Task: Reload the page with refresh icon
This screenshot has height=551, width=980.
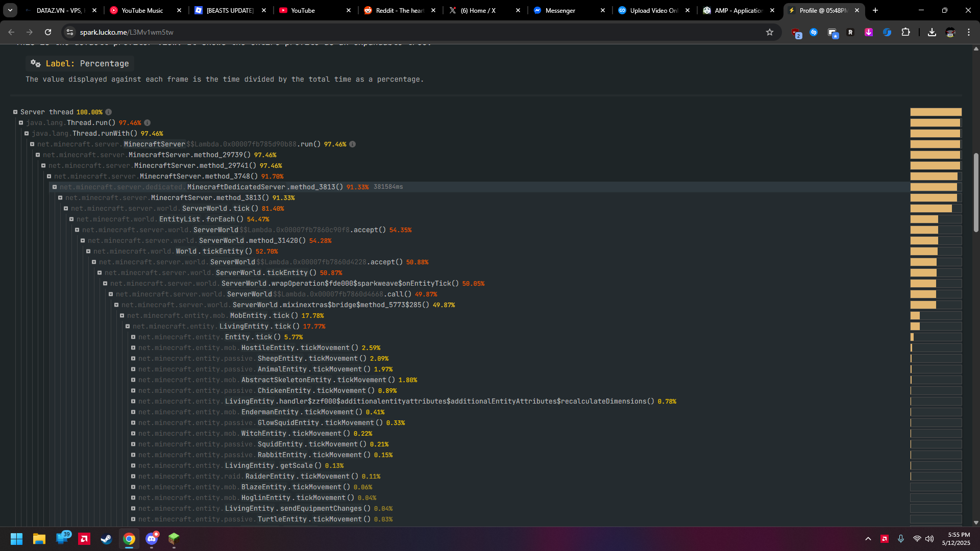Action: point(48,32)
